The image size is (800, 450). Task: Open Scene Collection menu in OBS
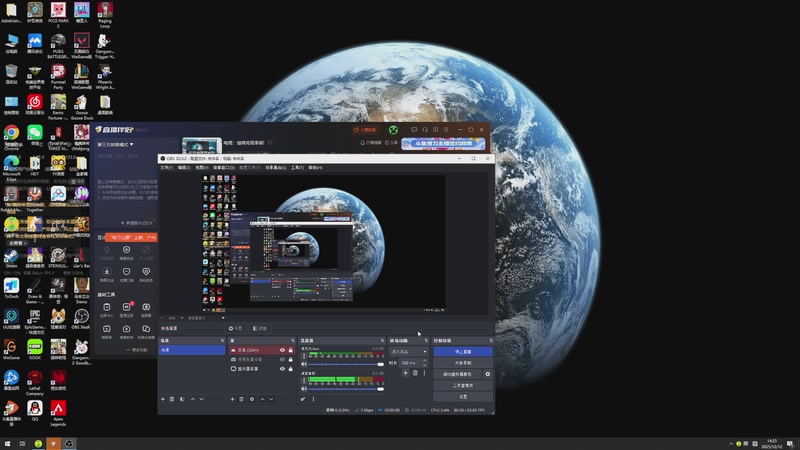coord(276,167)
